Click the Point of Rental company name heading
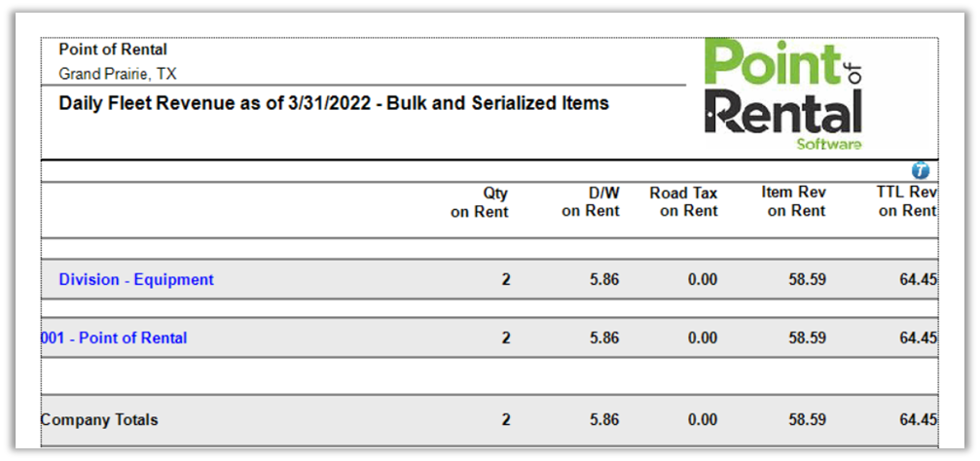 pos(113,50)
